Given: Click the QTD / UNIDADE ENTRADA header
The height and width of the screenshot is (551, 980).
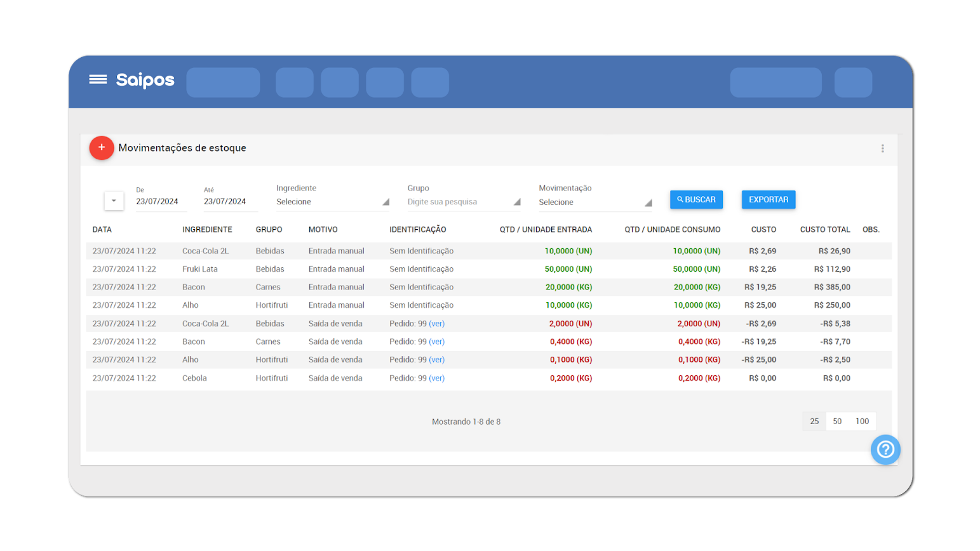Looking at the screenshot, I should pyautogui.click(x=546, y=230).
